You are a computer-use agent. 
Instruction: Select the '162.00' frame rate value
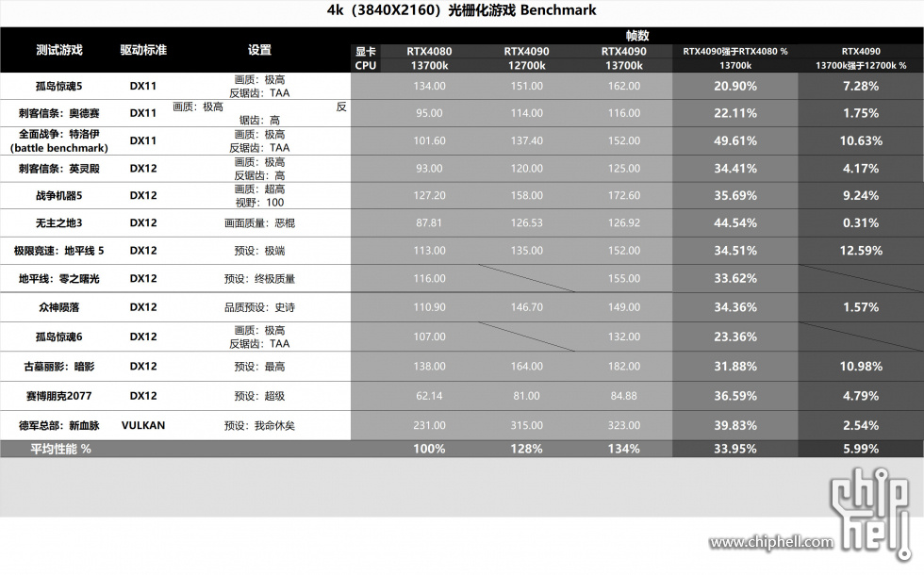[x=624, y=86]
